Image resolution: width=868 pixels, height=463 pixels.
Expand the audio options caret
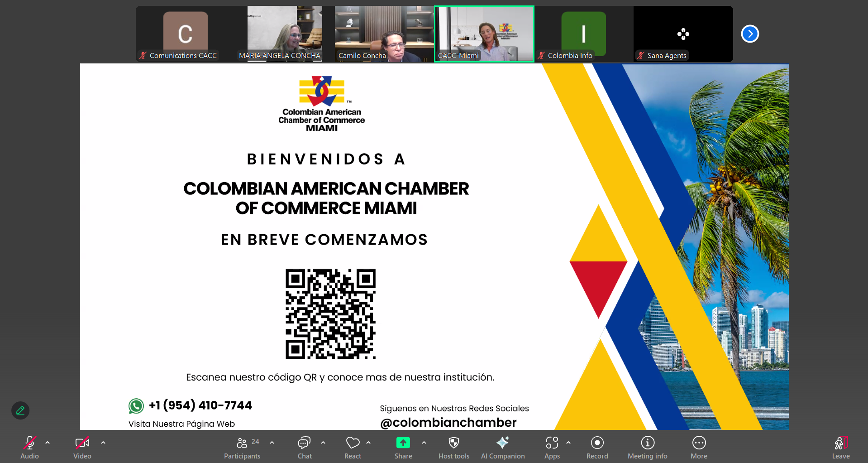click(x=48, y=443)
